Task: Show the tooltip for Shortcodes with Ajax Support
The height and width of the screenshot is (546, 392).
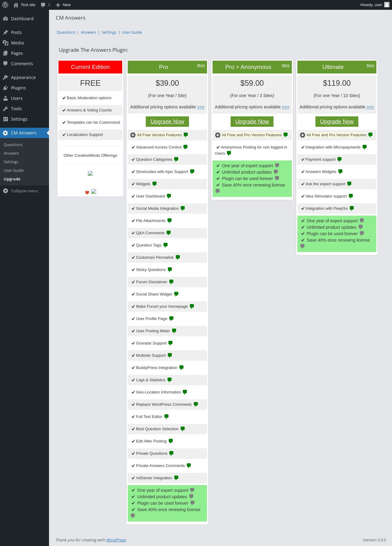Action: point(192,172)
